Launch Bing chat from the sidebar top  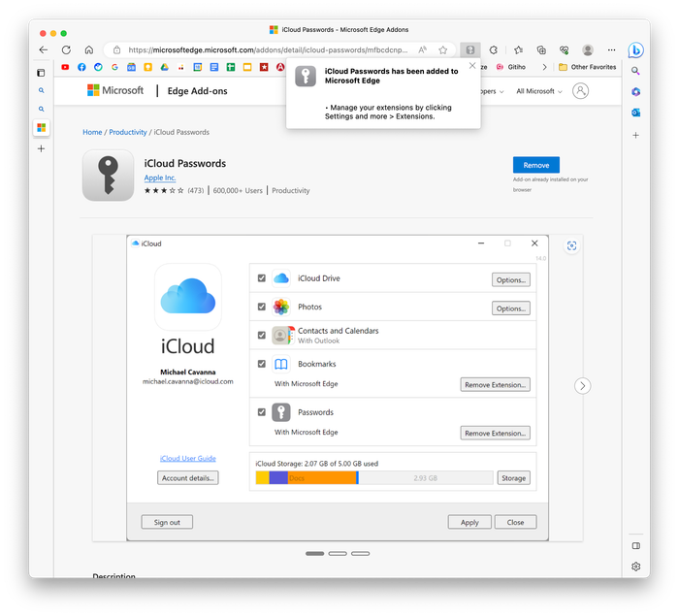pyautogui.click(x=635, y=50)
